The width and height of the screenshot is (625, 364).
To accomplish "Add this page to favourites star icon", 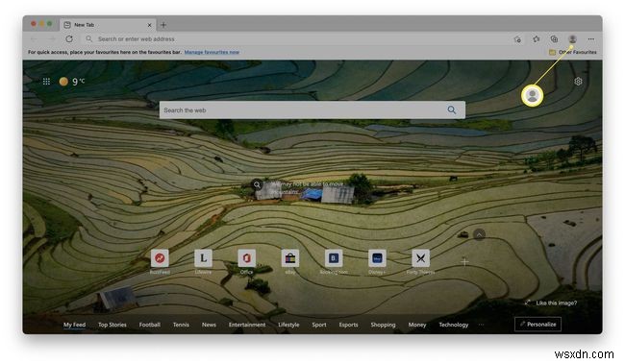I will coord(517,39).
